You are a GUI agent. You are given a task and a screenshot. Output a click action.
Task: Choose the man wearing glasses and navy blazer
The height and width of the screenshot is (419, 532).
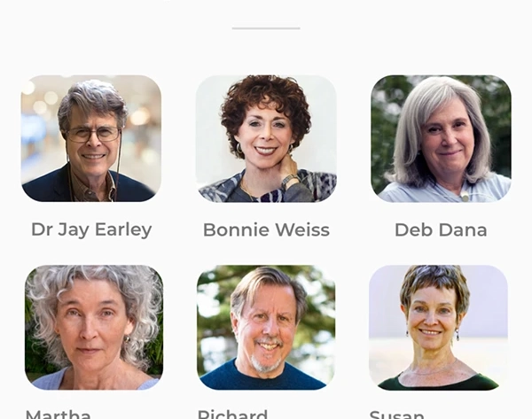click(91, 138)
